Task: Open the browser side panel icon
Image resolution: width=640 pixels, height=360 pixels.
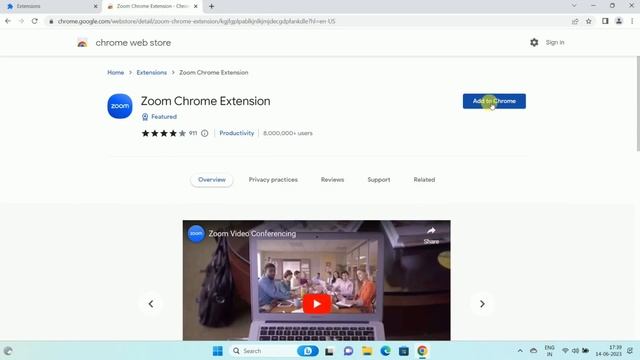Action: click(605, 21)
